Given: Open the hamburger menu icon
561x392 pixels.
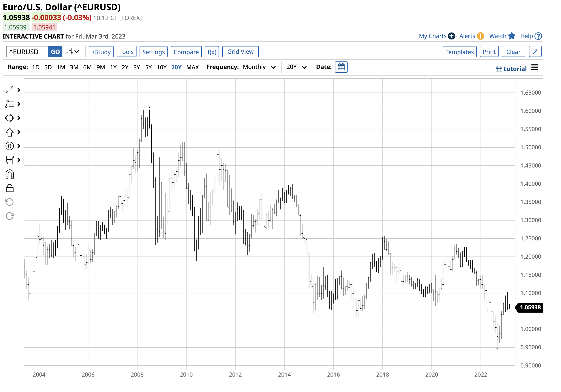Looking at the screenshot, I should coord(535,68).
